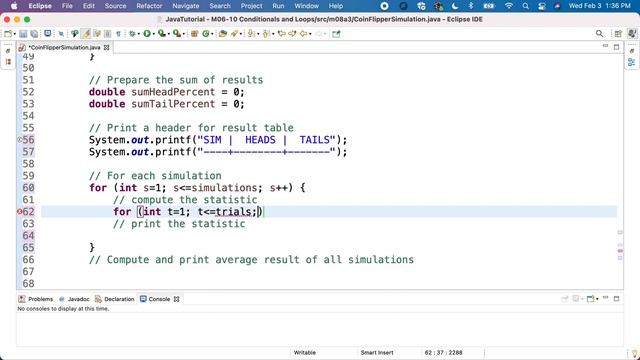Click the warning marker beside line 56
The image size is (640, 360).
[19, 140]
